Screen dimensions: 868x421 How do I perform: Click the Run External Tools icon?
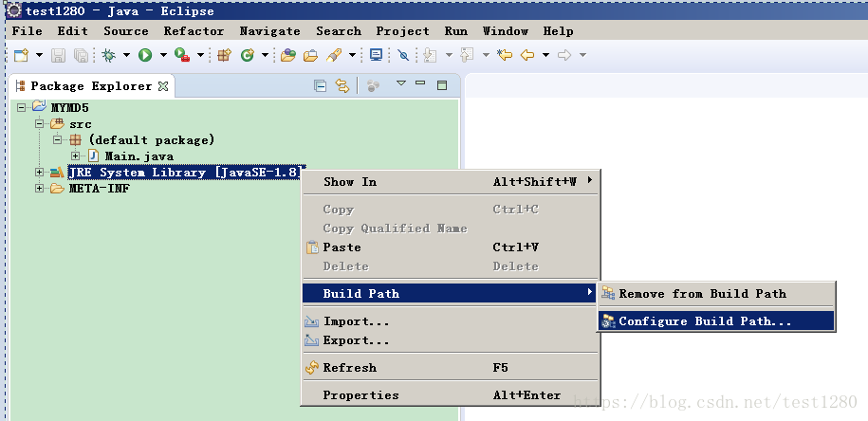[182, 55]
